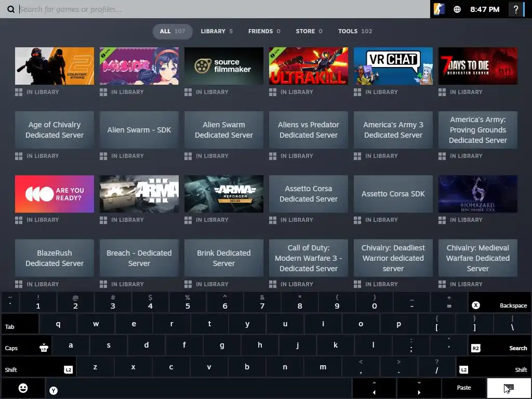Select Chivalry: Deadliest Warrior dedicated server tile

[x=393, y=258]
